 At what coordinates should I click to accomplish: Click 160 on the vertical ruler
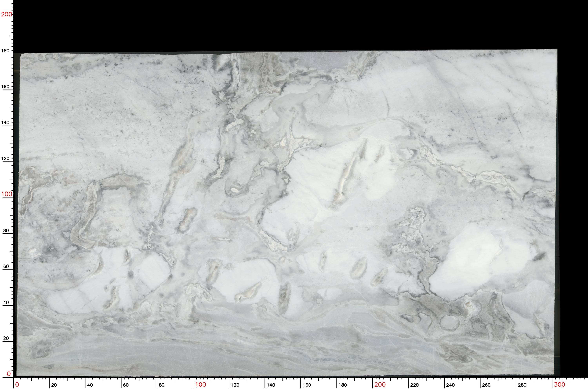(x=5, y=87)
